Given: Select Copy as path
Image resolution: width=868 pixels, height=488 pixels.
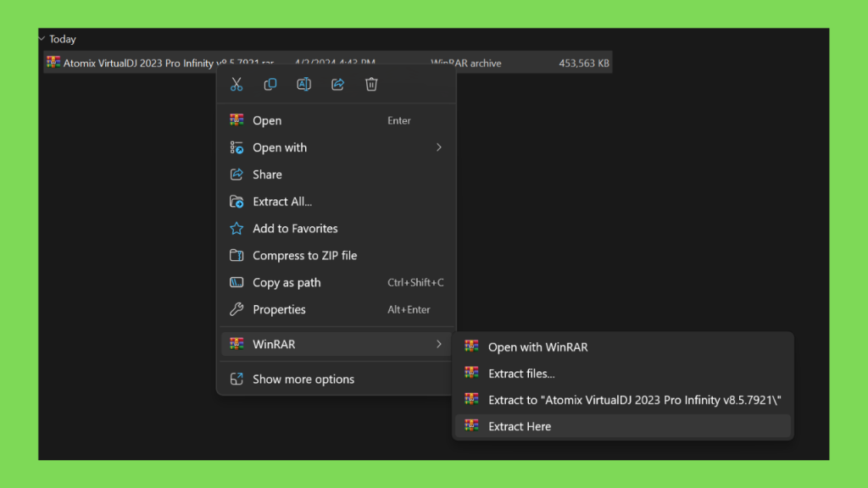Looking at the screenshot, I should (336, 282).
